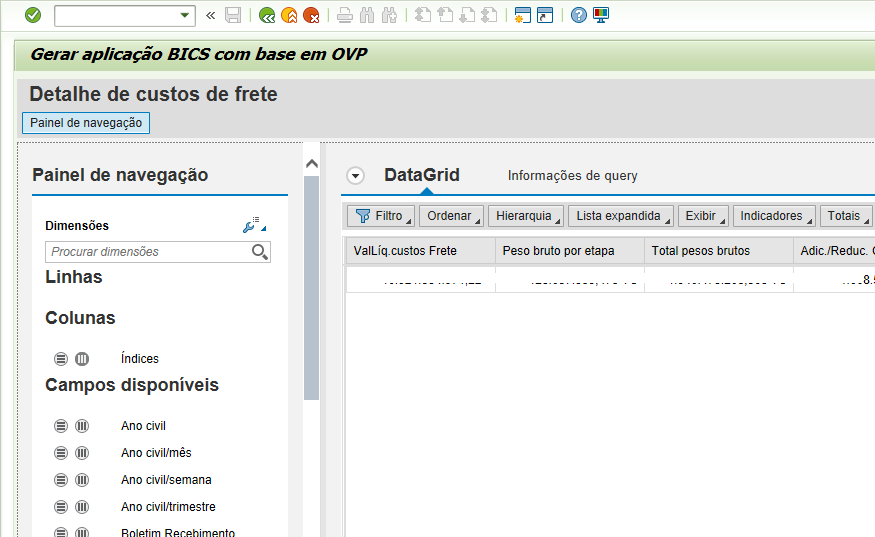Viewport: 875px width, 537px height.
Task: Open the Lista expandida dropdown menu
Action: (621, 216)
